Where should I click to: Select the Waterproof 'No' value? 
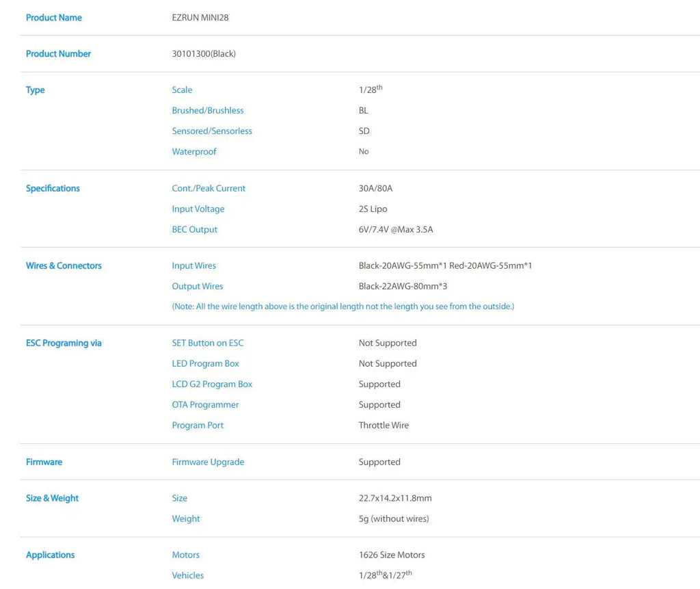point(364,151)
